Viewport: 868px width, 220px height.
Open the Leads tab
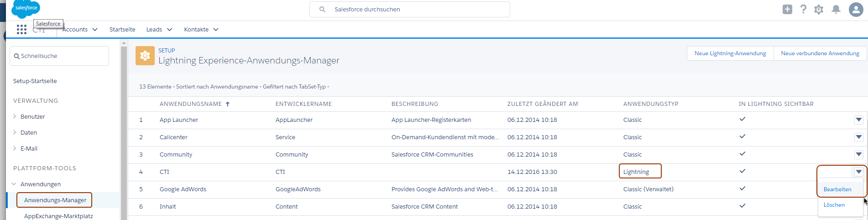[154, 29]
